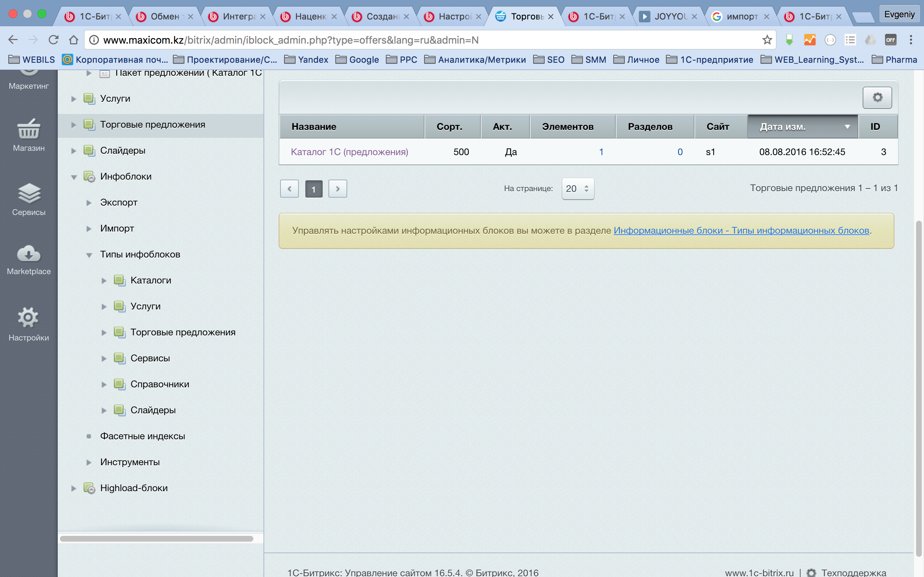Image resolution: width=924 pixels, height=577 pixels.
Task: Expand the Каталоги tree node
Action: (104, 281)
